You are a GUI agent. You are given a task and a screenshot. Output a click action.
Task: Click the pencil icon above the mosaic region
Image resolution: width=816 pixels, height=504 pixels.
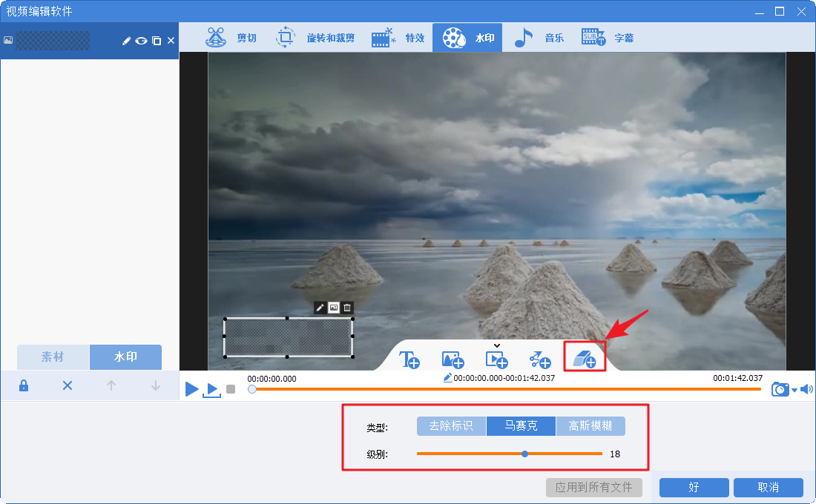coord(320,308)
